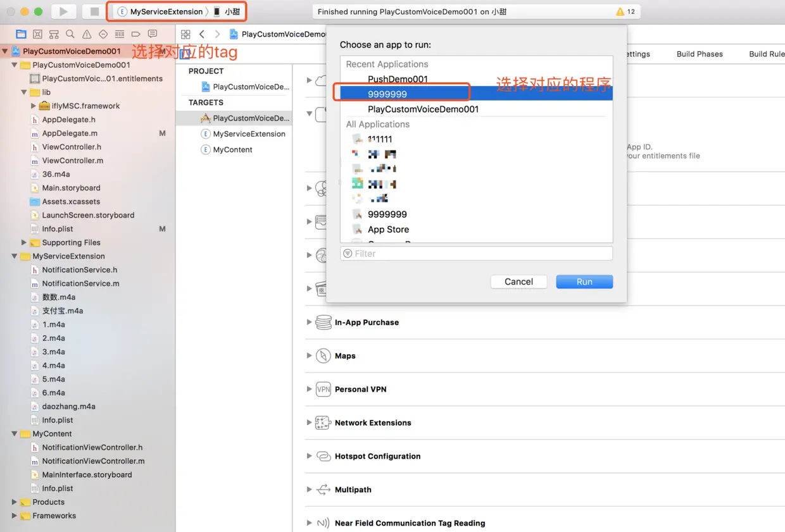Click the Hotspot Configuration capability icon

(323, 456)
